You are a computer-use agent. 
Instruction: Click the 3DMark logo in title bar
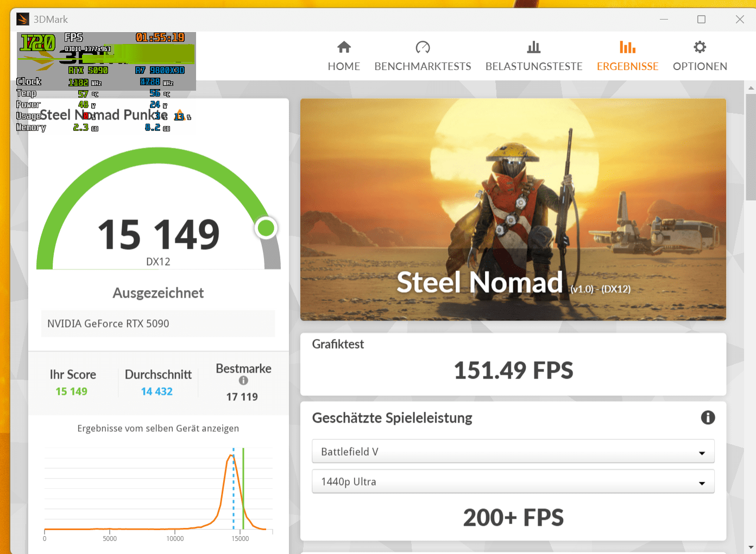[x=23, y=20]
